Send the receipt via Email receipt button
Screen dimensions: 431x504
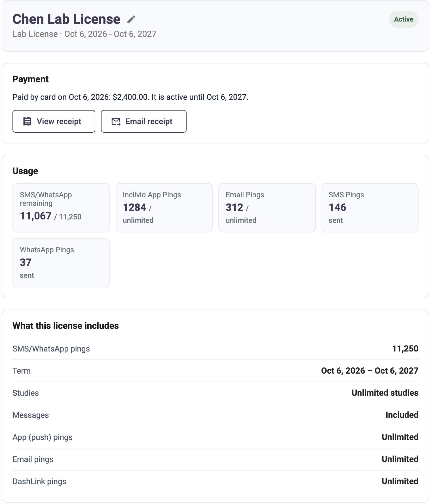click(144, 121)
